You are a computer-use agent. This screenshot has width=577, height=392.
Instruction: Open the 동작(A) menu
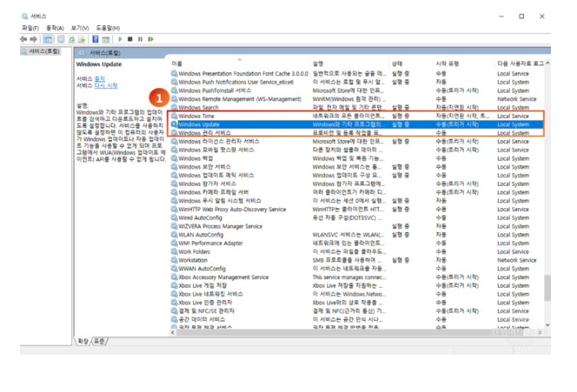[55, 28]
